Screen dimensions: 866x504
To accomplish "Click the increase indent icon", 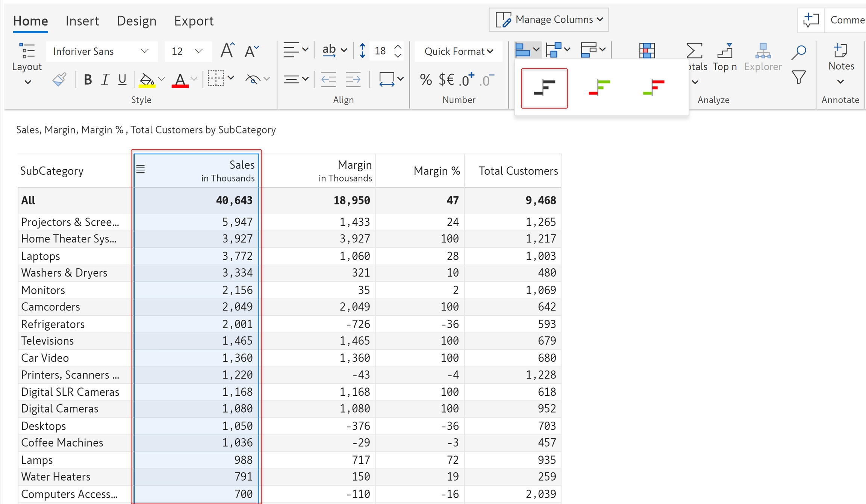I will (x=353, y=79).
